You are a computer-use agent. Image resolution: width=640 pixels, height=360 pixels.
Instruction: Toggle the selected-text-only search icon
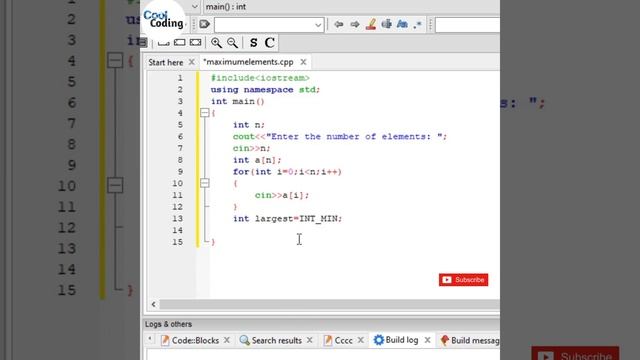pyautogui.click(x=387, y=24)
